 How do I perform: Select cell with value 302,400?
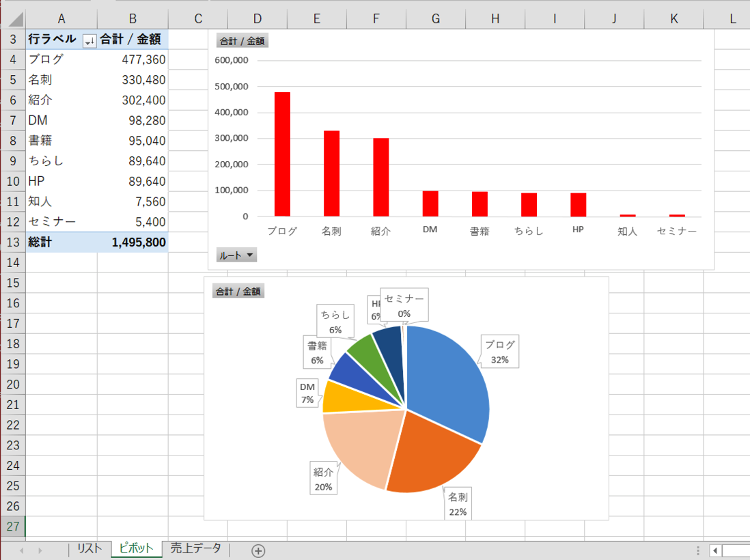tap(133, 100)
